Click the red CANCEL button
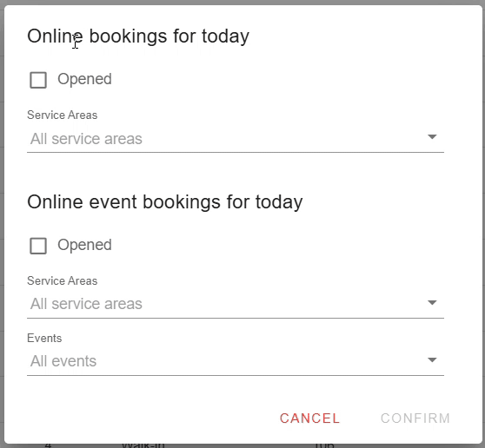The width and height of the screenshot is (485, 448). point(309,418)
